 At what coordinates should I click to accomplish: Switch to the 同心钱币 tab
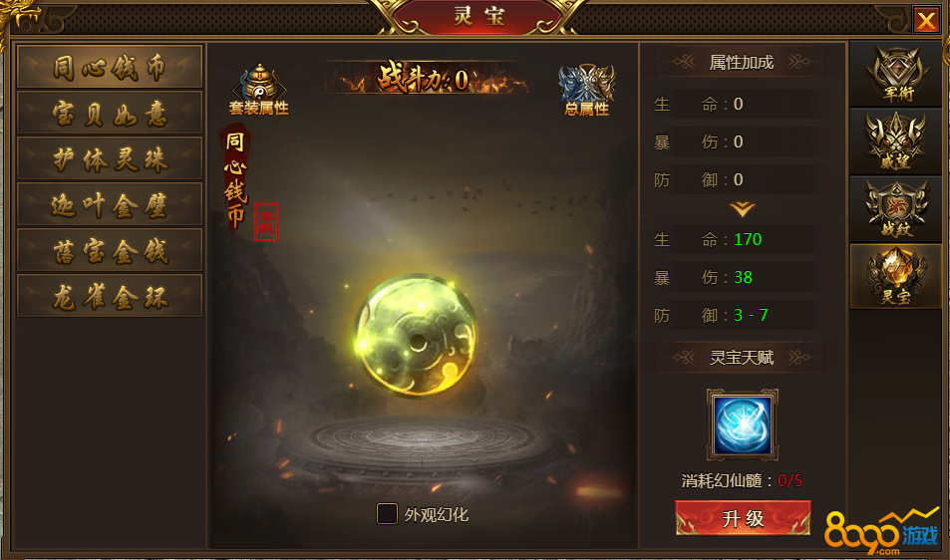pos(110,67)
